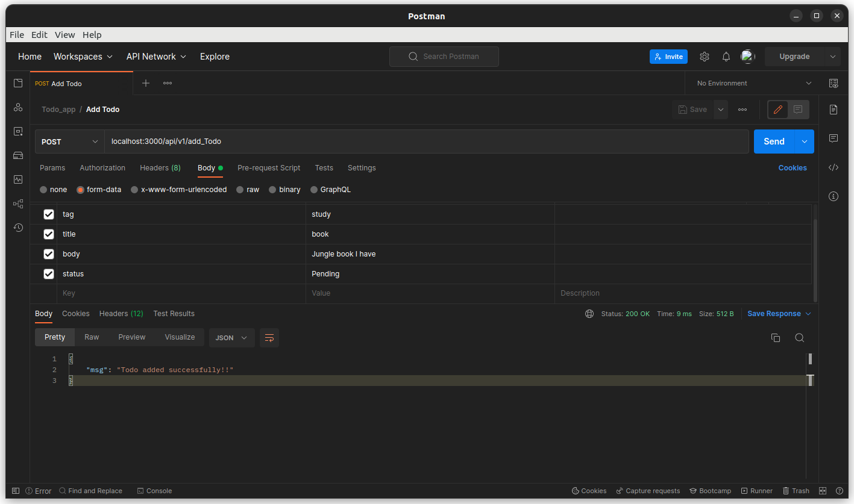854x504 pixels.
Task: Search within the response body
Action: click(x=799, y=338)
